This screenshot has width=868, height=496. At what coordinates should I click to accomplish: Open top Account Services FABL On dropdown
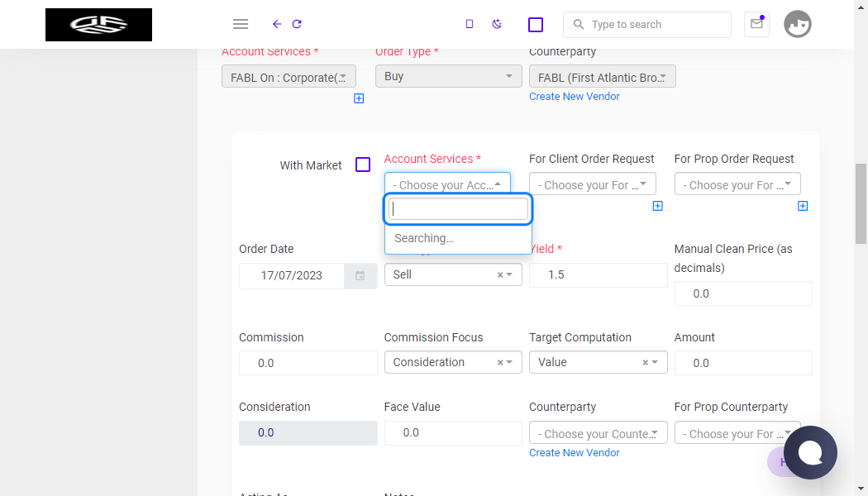(x=289, y=76)
